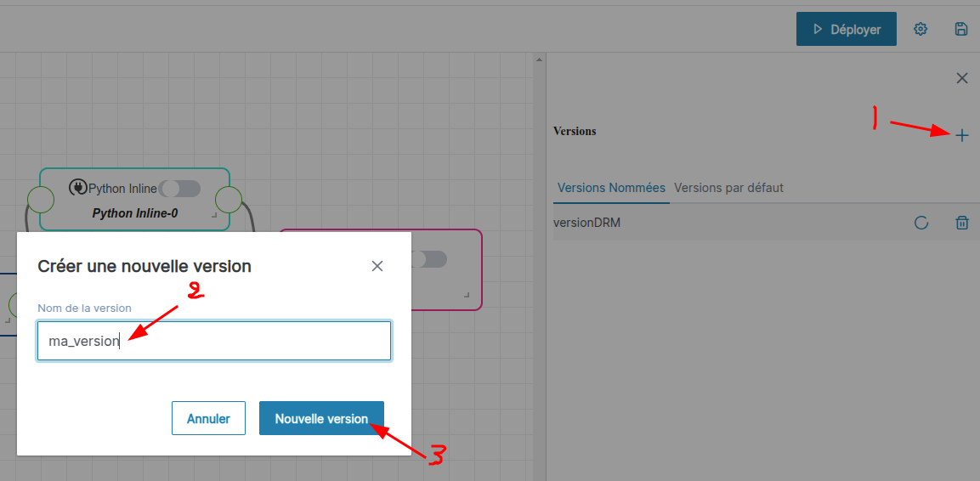Restore the versionDRM version with the reload icon

point(921,223)
